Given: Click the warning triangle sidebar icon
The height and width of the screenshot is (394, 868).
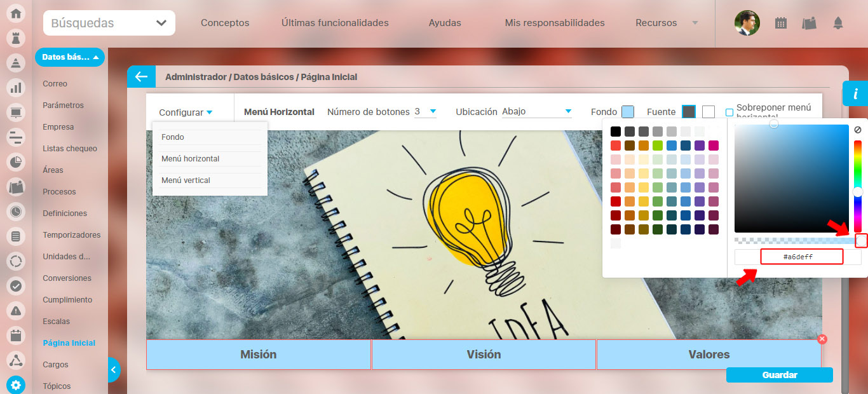Looking at the screenshot, I should coord(16,310).
